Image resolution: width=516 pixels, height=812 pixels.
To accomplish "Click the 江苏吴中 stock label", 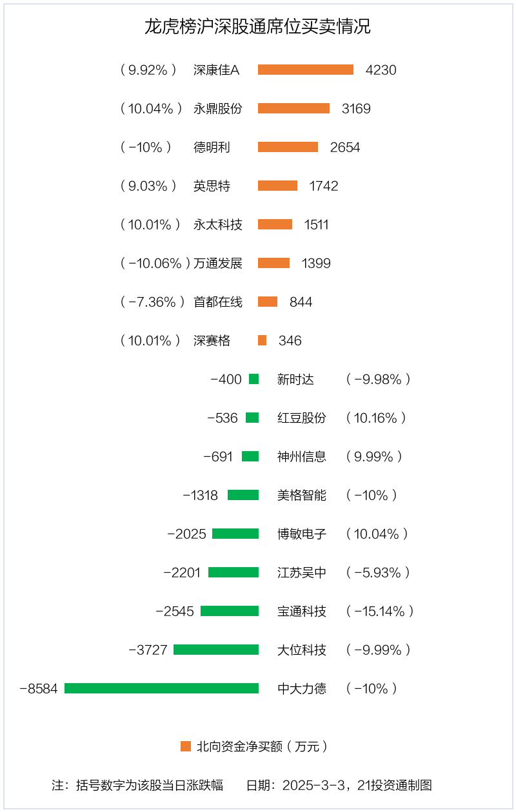I will pyautogui.click(x=302, y=572).
